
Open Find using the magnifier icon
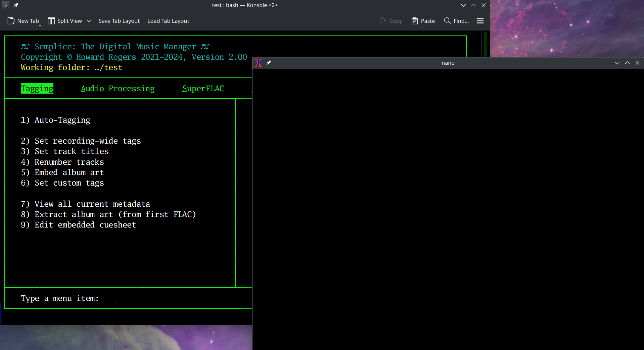447,20
